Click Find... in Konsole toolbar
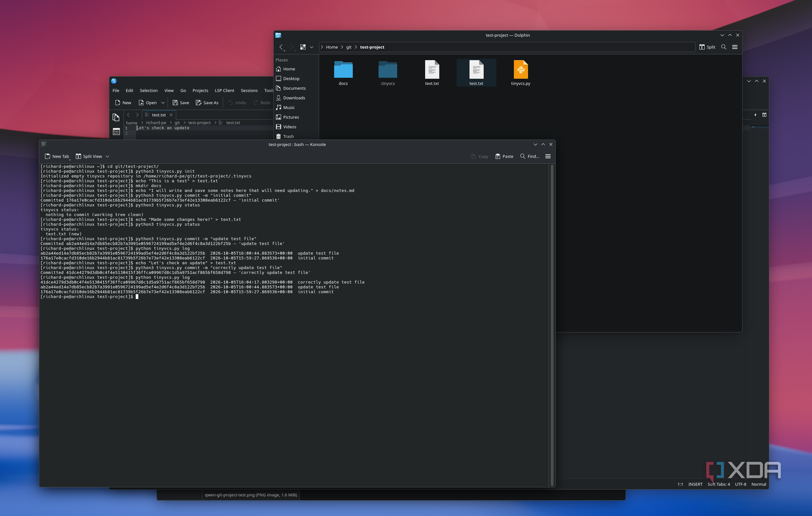 point(530,156)
